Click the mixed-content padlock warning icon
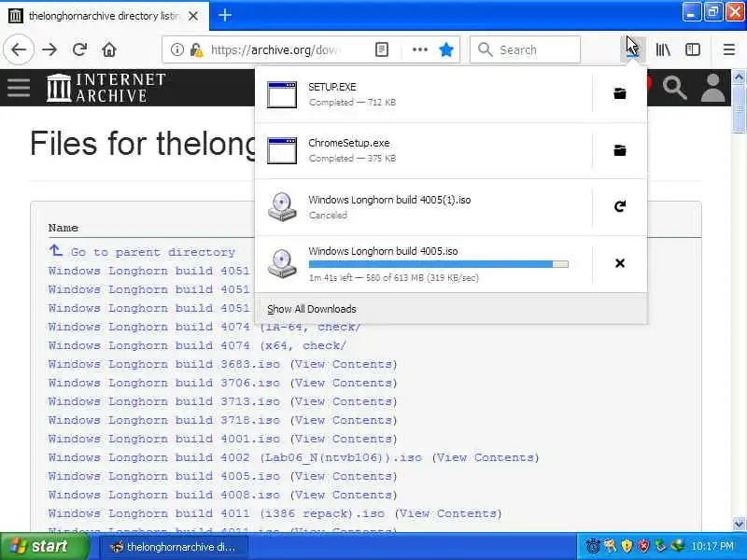 (196, 49)
